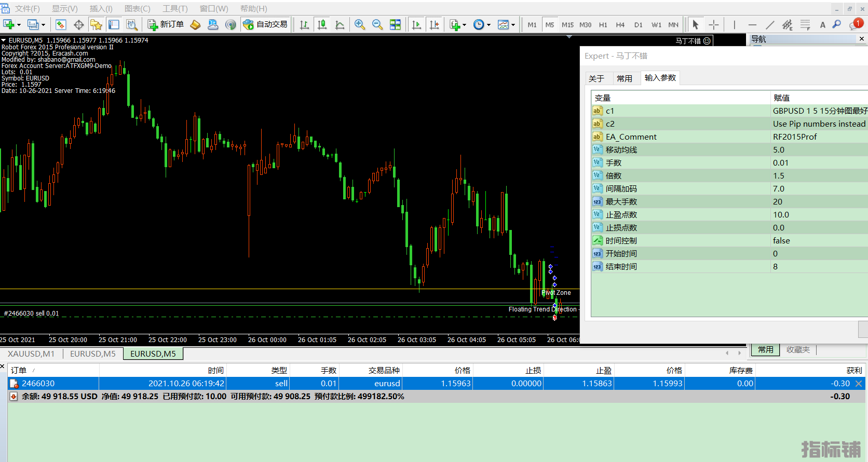Toggle the Navigator panel star-folder icon

(96, 24)
